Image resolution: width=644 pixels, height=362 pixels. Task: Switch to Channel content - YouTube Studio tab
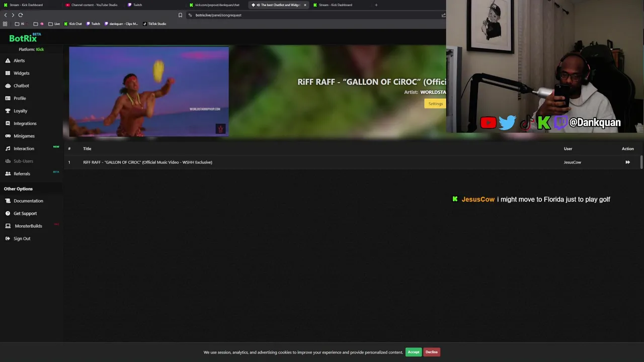(x=94, y=5)
